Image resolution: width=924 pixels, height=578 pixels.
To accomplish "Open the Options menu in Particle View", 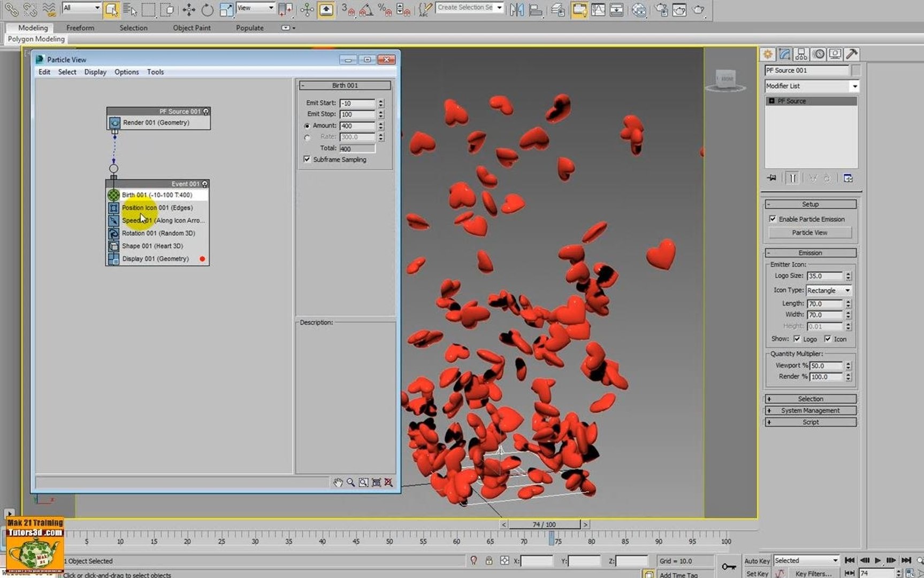I will [x=126, y=72].
